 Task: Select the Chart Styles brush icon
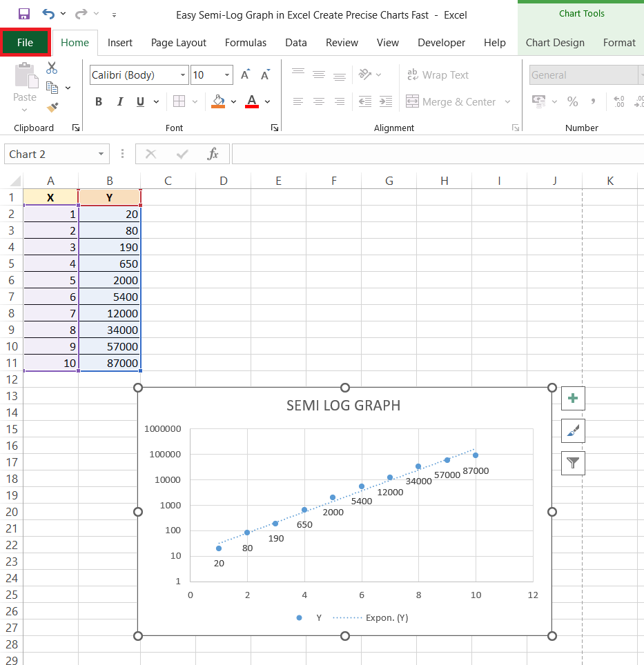572,430
